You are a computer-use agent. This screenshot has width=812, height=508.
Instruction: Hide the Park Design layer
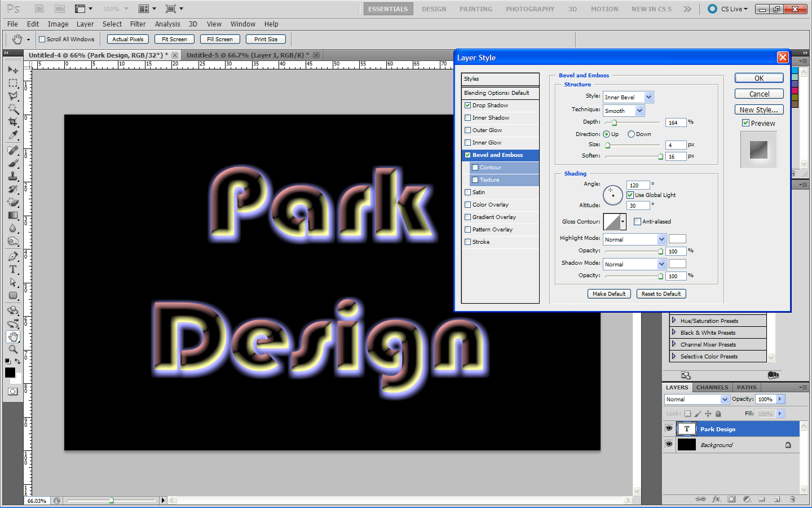tap(669, 429)
